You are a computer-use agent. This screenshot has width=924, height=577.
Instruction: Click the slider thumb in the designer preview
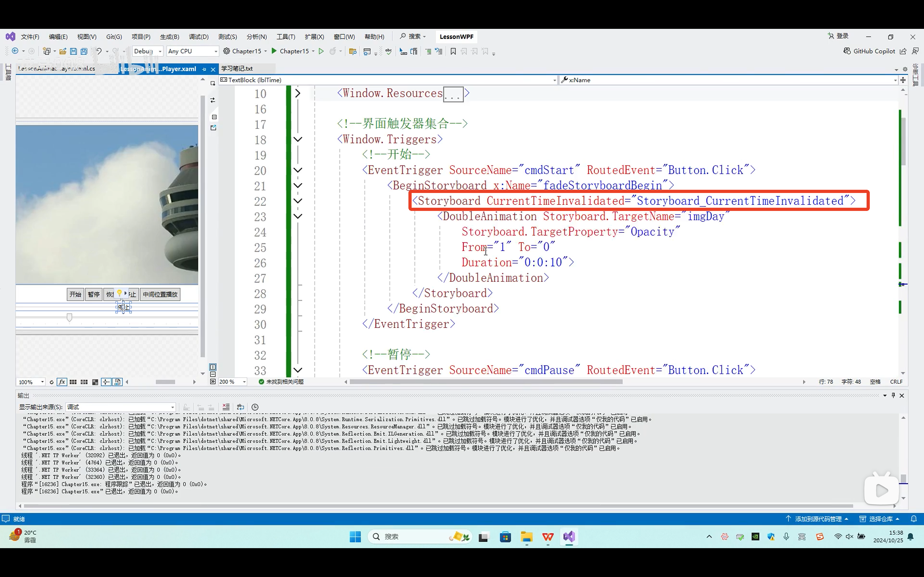[x=70, y=317]
